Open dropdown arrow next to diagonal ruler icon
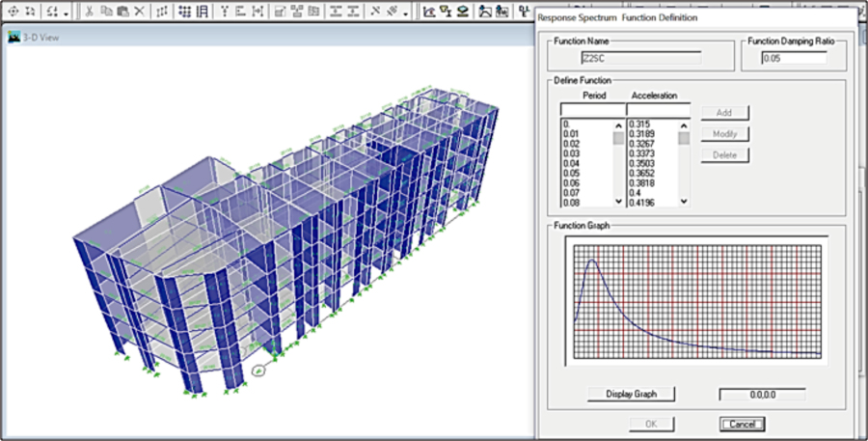The width and height of the screenshot is (868, 441). coord(406,14)
